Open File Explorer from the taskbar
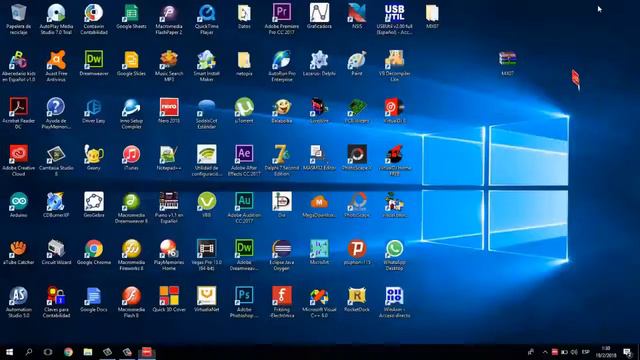 [x=87, y=351]
